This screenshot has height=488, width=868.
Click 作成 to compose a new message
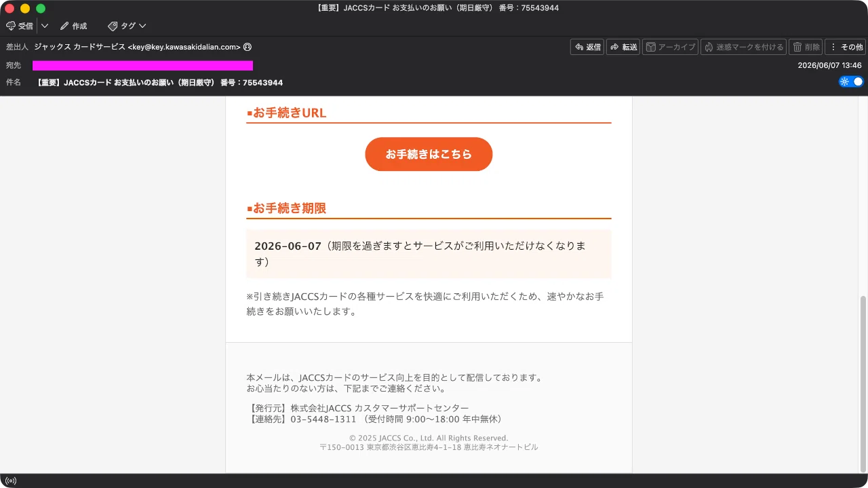(x=73, y=26)
